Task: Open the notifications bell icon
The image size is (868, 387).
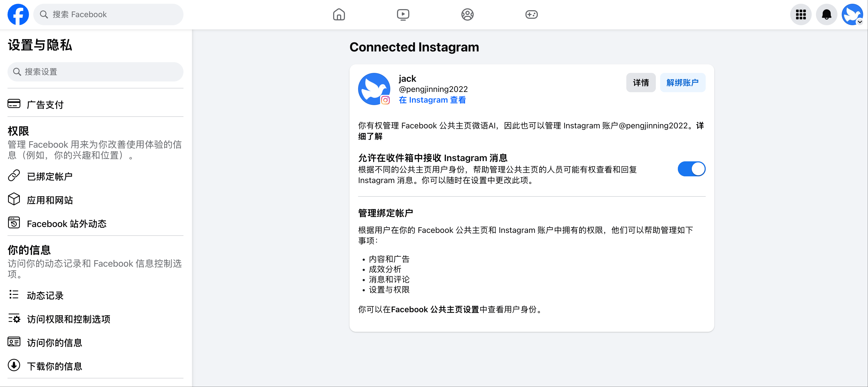Action: click(x=826, y=14)
